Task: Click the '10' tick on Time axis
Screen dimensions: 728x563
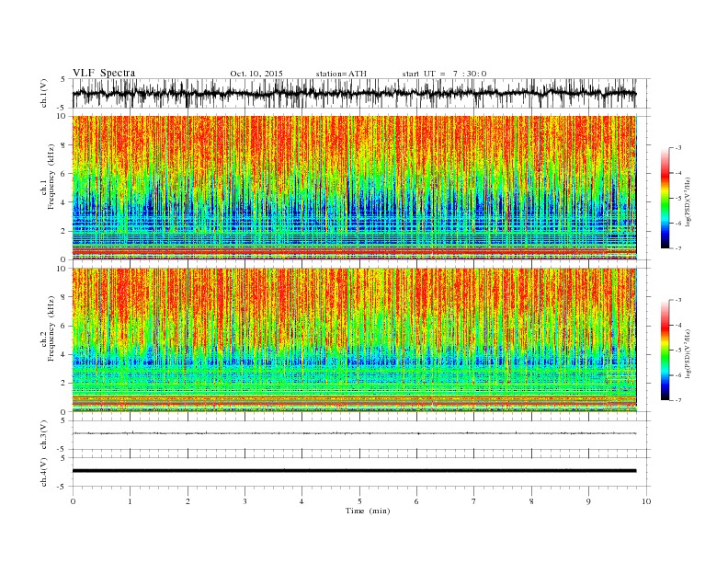Action: [646, 501]
